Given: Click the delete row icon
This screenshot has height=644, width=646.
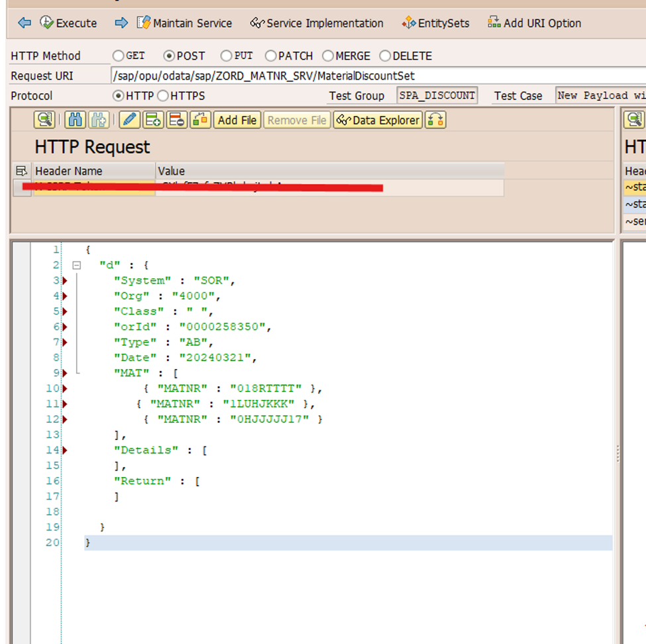Looking at the screenshot, I should pyautogui.click(x=177, y=120).
